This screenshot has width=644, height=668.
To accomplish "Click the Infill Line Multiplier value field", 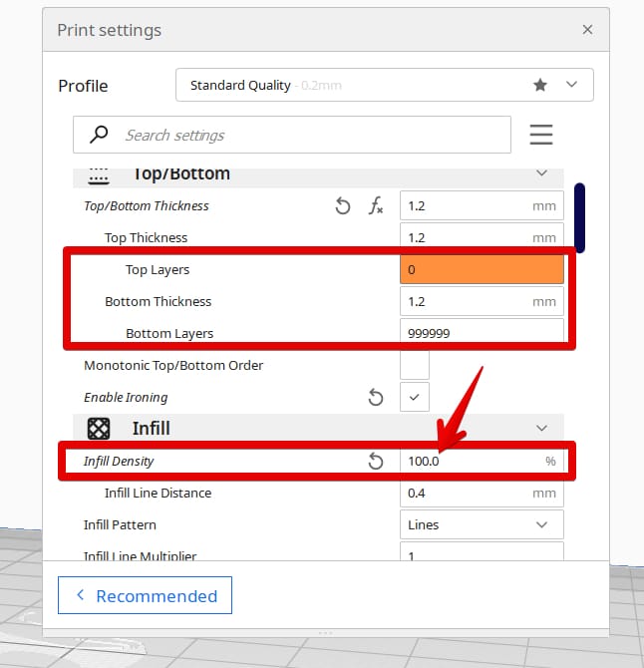I will tap(482, 551).
